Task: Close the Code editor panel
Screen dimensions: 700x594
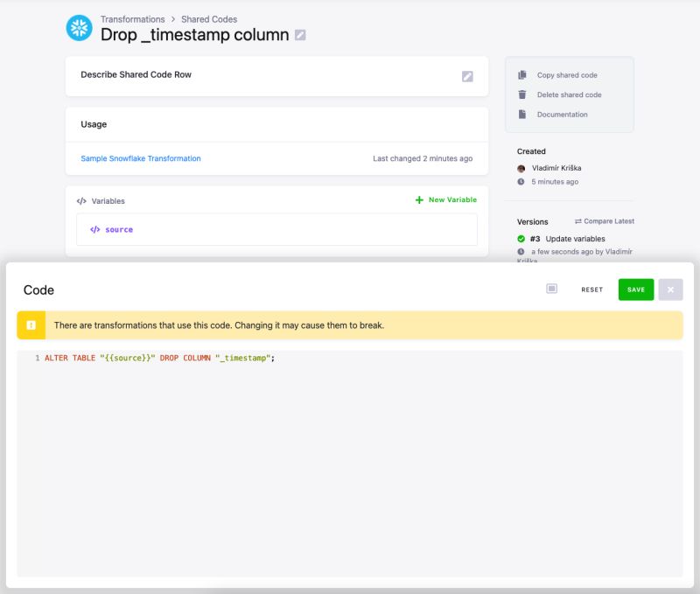Action: pyautogui.click(x=670, y=290)
